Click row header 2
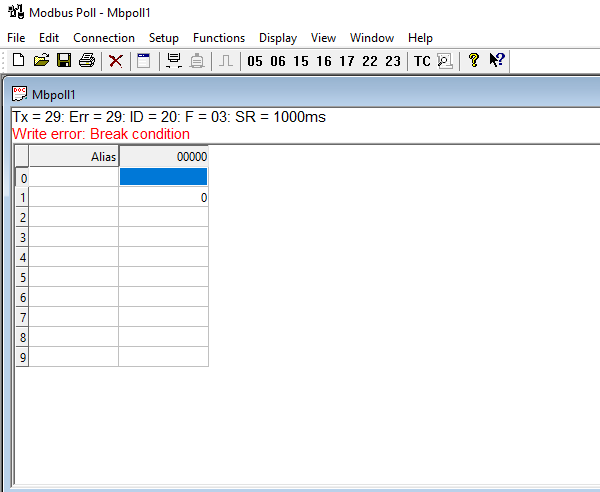The height and width of the screenshot is (492, 600). click(22, 217)
